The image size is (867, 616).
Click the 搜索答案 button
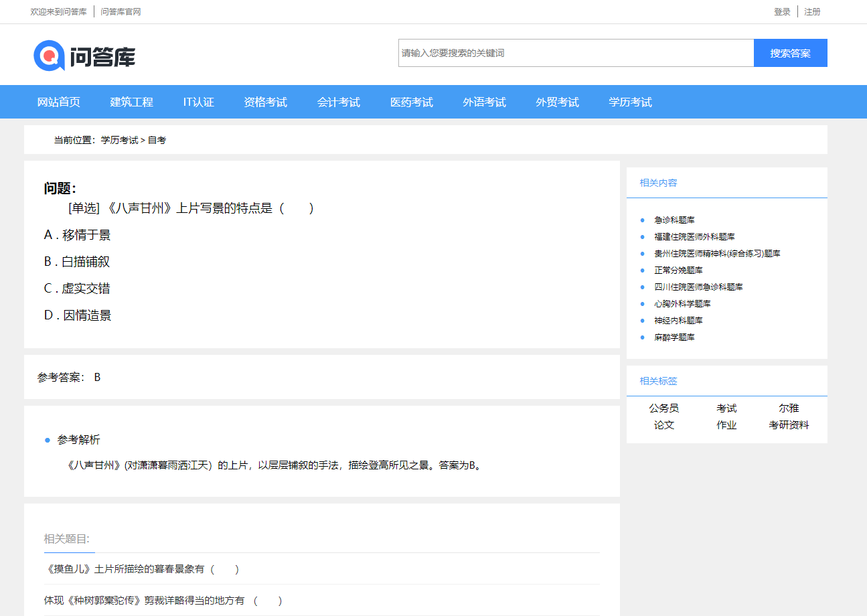(791, 53)
